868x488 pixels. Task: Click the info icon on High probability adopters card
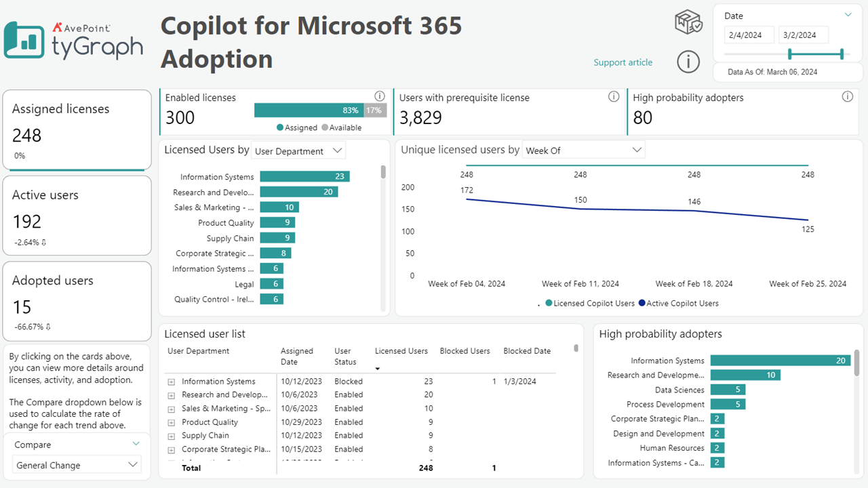pyautogui.click(x=847, y=96)
